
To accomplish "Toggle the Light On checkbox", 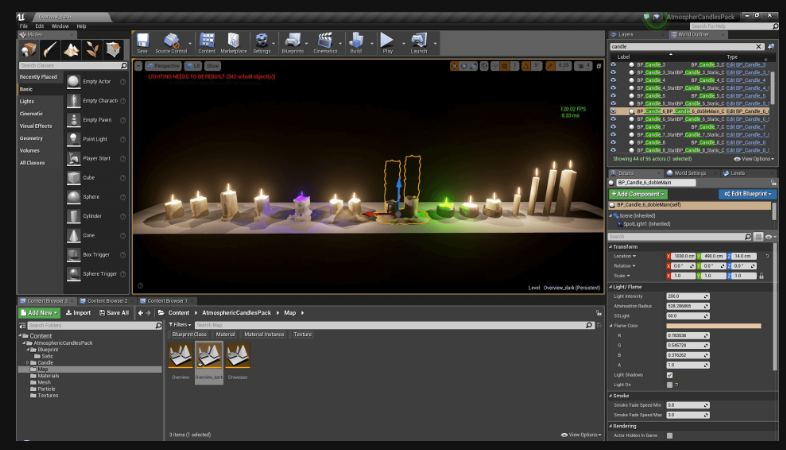I will coord(670,385).
